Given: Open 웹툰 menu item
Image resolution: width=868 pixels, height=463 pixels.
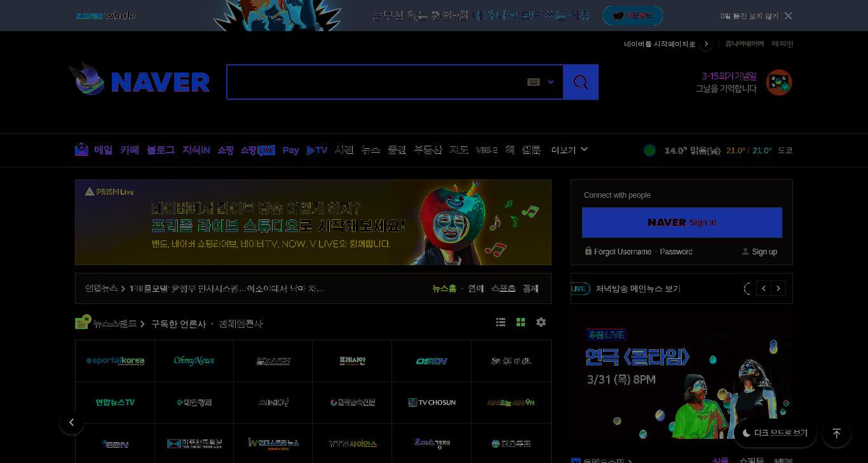Looking at the screenshot, I should click(x=531, y=150).
